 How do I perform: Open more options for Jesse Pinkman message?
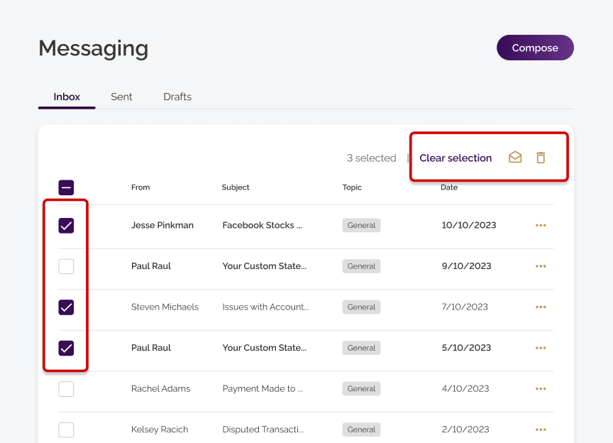coord(541,226)
